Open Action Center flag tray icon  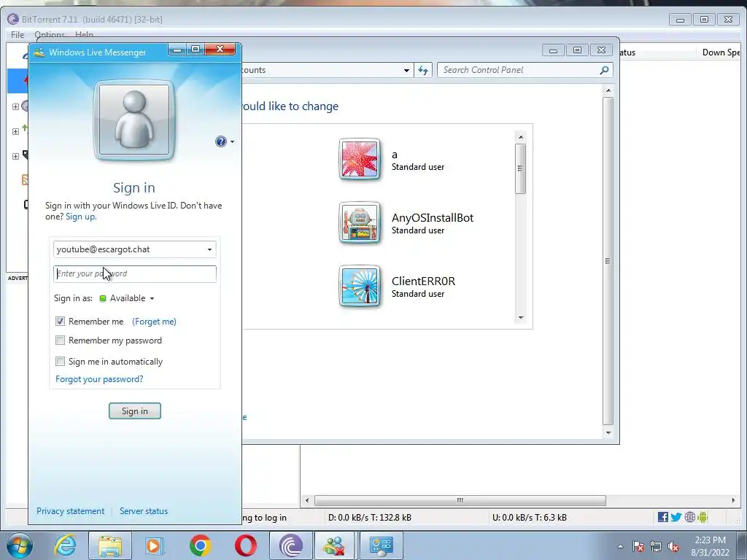[638, 547]
